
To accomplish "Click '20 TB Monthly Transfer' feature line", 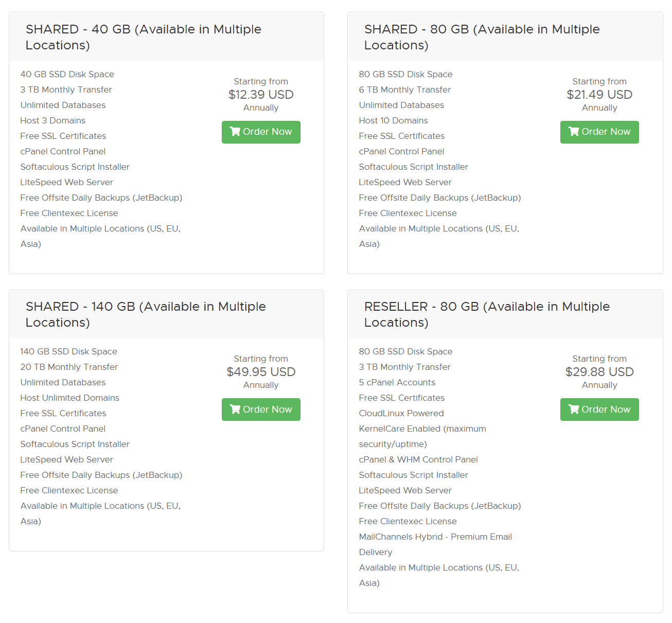I will tap(69, 367).
